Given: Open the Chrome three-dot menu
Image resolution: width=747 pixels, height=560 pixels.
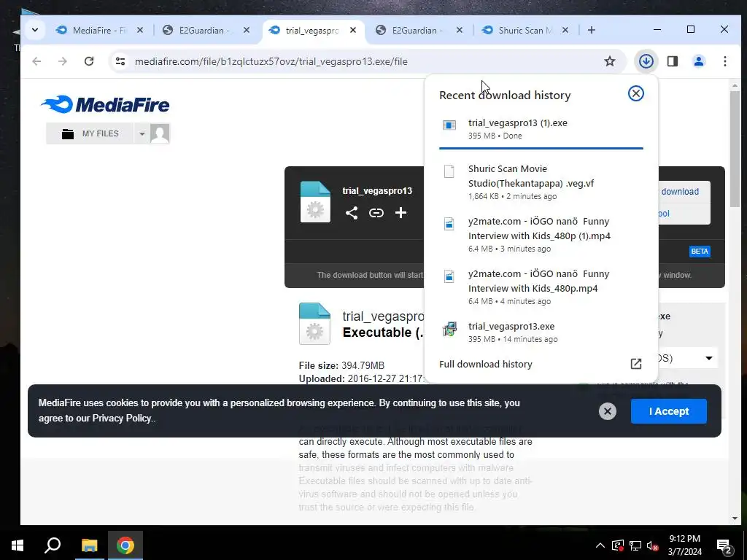Looking at the screenshot, I should click(724, 61).
